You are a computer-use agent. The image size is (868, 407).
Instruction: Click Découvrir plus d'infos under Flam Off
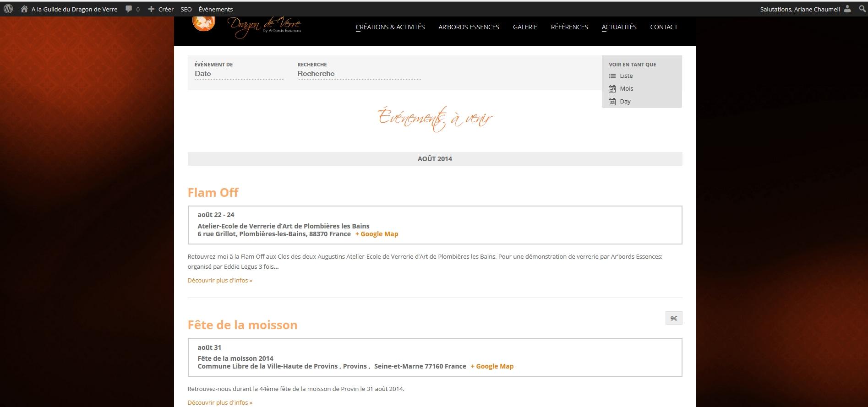(220, 280)
